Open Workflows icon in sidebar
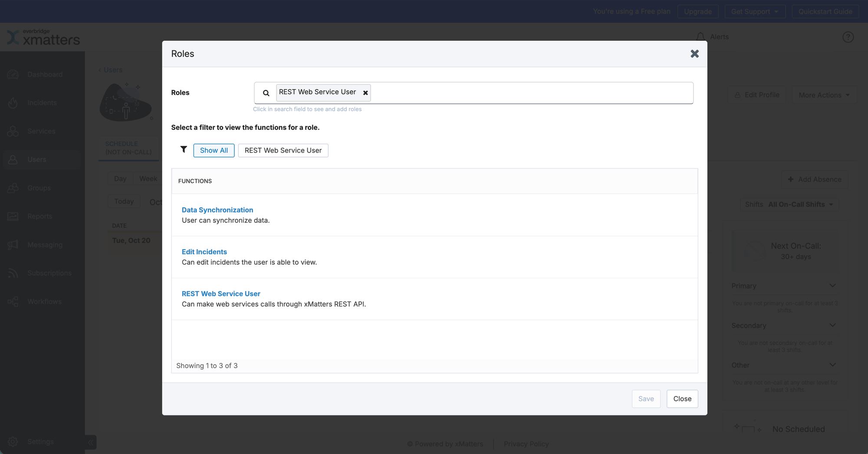Screen dimensions: 868x454 (x=13, y=302)
